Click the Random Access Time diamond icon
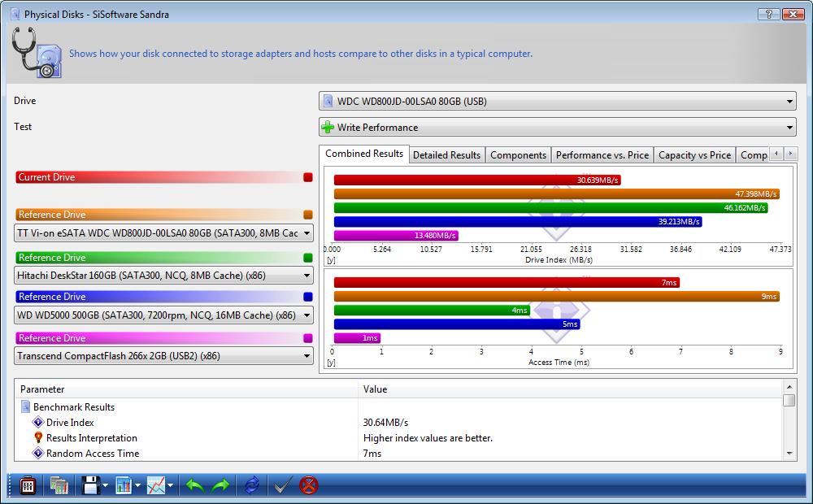 tap(38, 453)
